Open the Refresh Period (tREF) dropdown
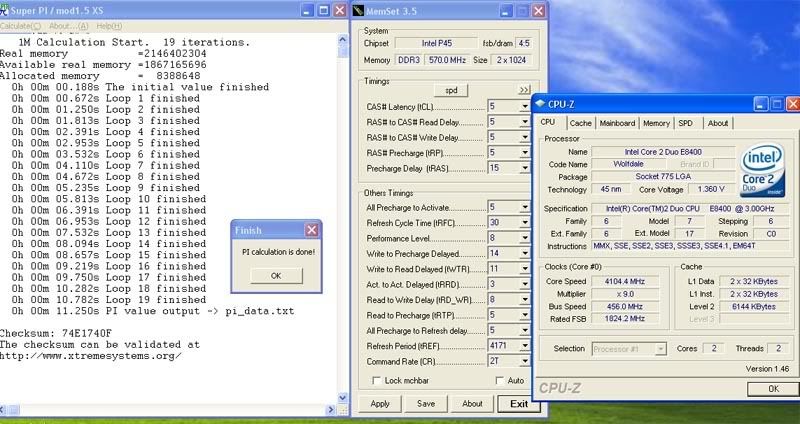Image resolution: width=800 pixels, height=424 pixels. [524, 345]
